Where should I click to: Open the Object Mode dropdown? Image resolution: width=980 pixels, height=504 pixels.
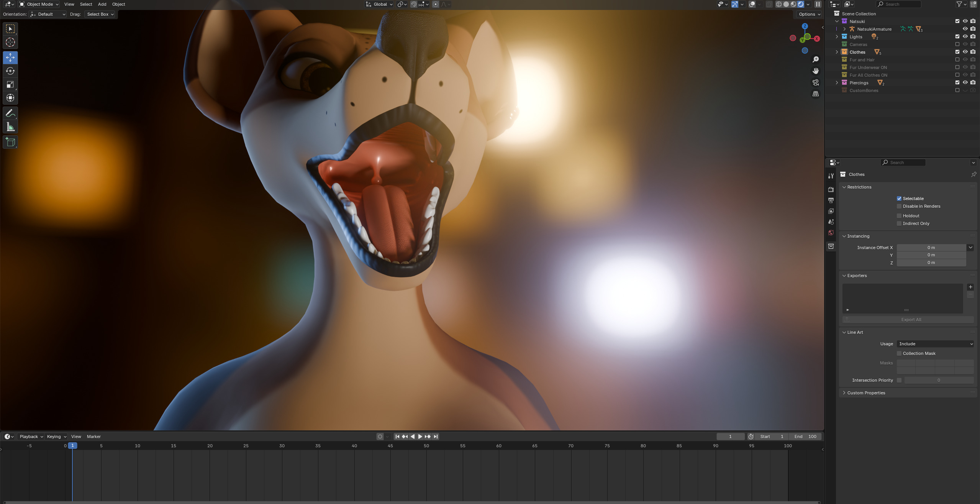[39, 4]
